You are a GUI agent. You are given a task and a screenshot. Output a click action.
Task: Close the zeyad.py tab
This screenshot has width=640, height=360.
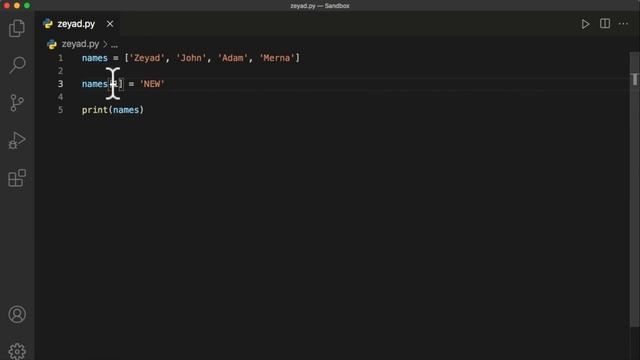point(110,24)
